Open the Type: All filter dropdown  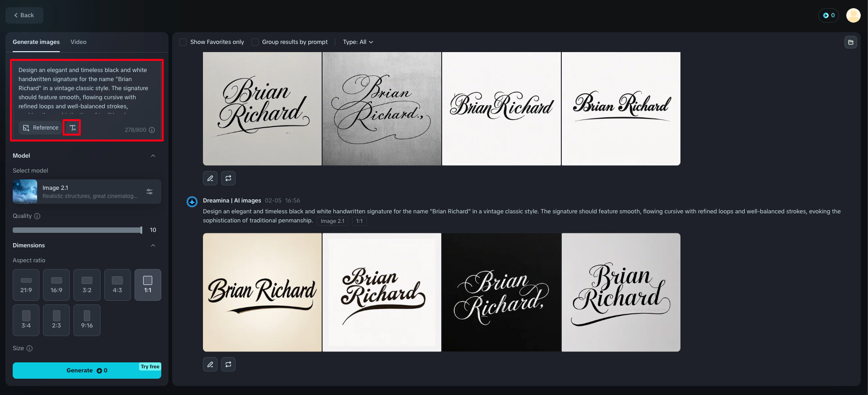pos(358,42)
